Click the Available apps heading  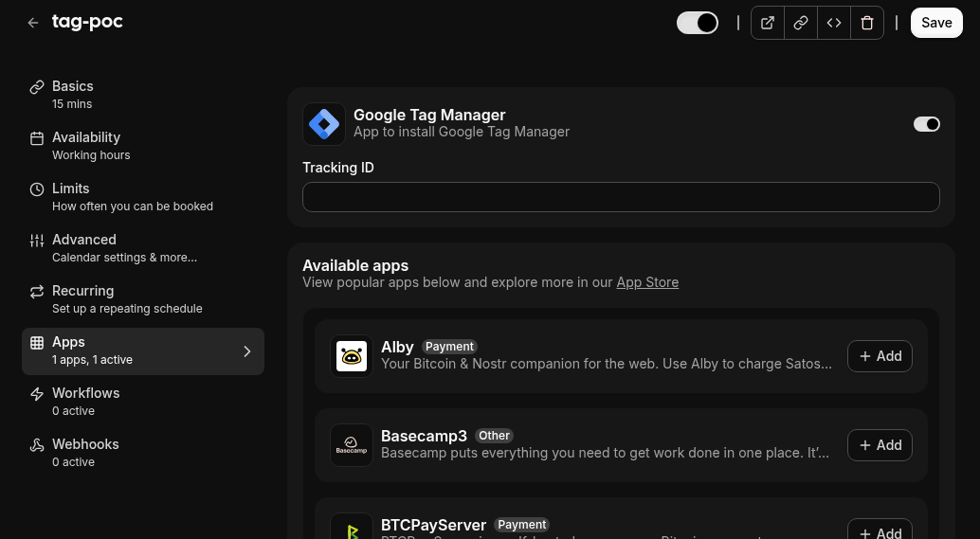[355, 265]
